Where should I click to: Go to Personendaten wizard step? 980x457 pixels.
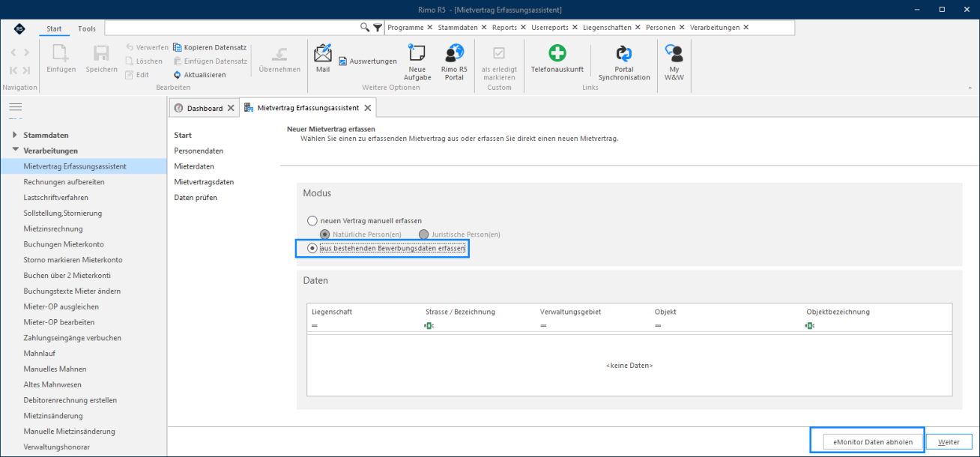tap(199, 151)
